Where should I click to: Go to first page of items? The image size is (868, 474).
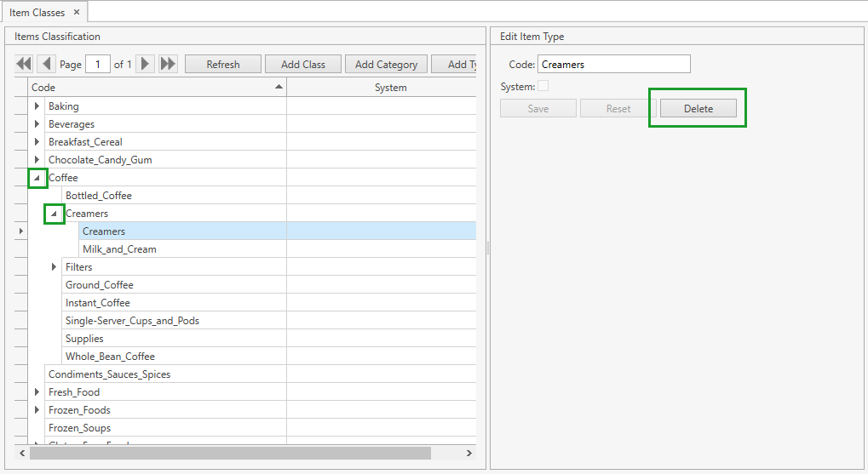click(x=24, y=64)
